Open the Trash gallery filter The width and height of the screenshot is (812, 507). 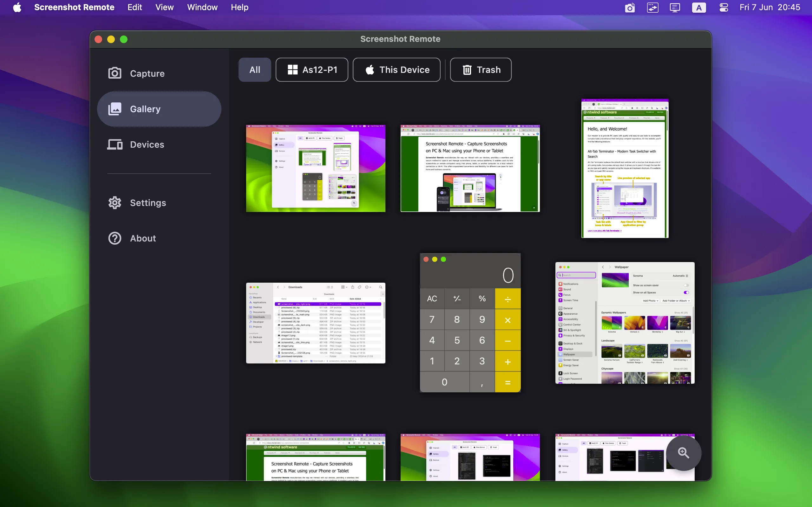pyautogui.click(x=481, y=69)
